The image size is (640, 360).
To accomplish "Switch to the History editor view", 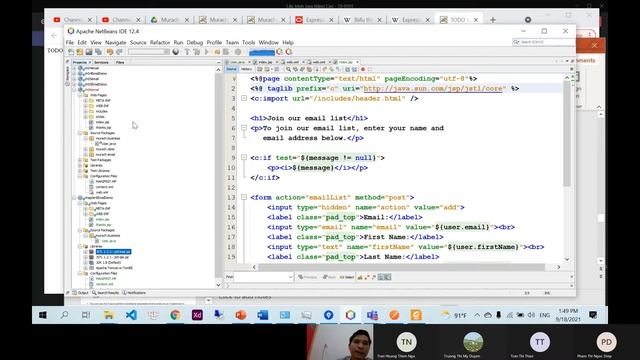I will [x=246, y=69].
